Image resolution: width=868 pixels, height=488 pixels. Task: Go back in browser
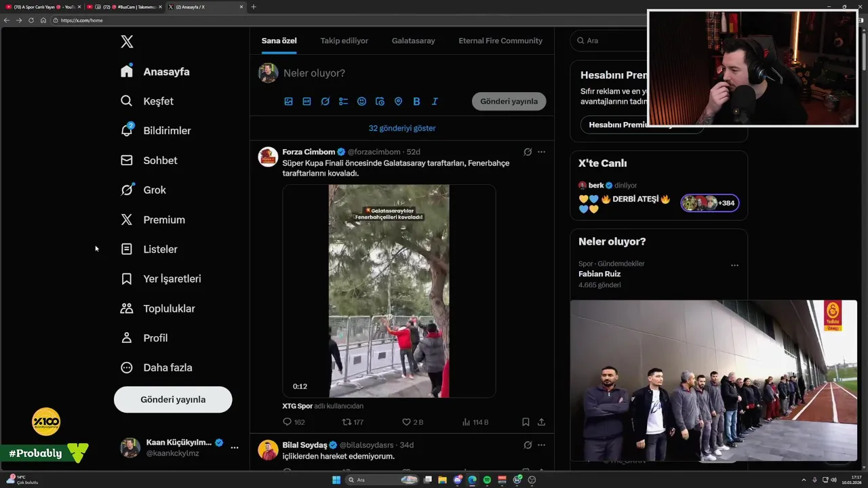pyautogui.click(x=7, y=20)
